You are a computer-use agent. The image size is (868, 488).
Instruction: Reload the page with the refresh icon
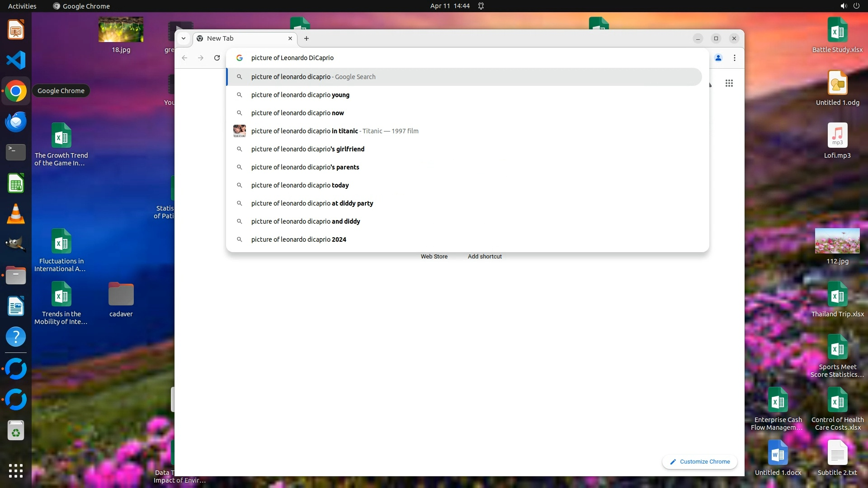pyautogui.click(x=217, y=58)
